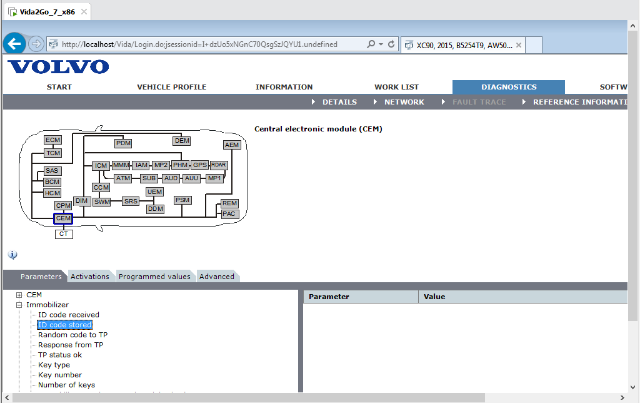Select the SUB module node
The width and height of the screenshot is (640, 403).
pos(149,178)
